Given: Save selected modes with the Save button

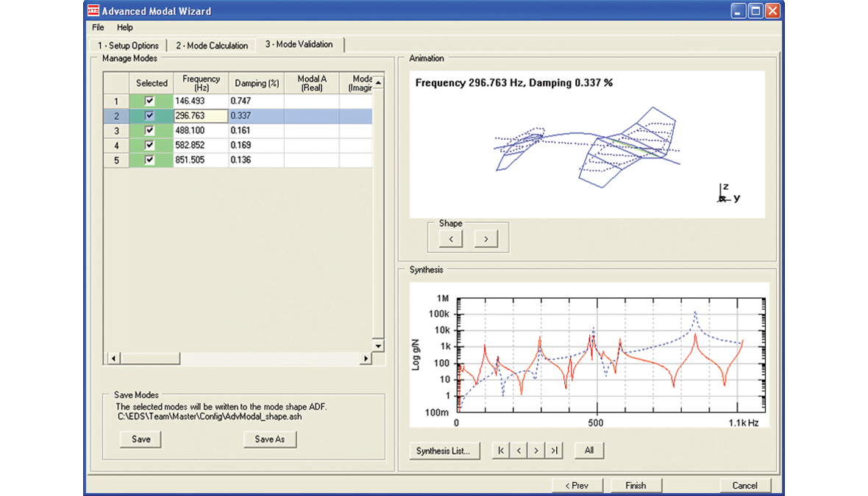Looking at the screenshot, I should (x=140, y=439).
